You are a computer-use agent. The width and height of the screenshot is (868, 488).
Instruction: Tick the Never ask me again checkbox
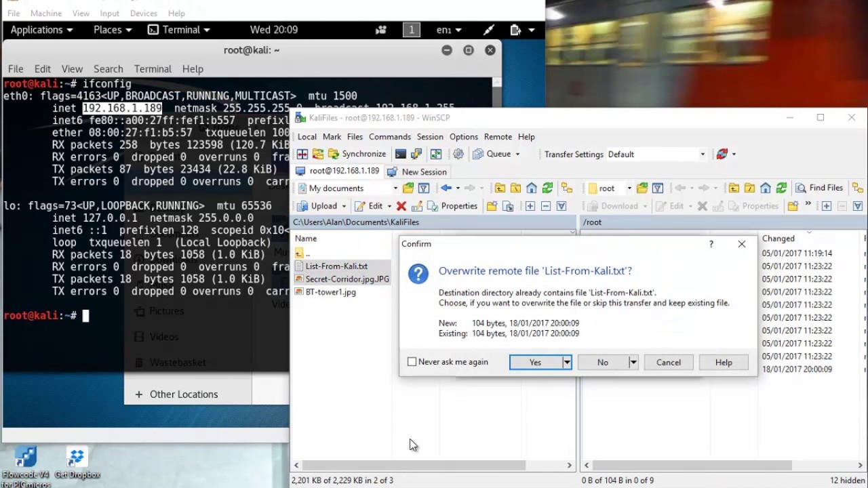412,362
